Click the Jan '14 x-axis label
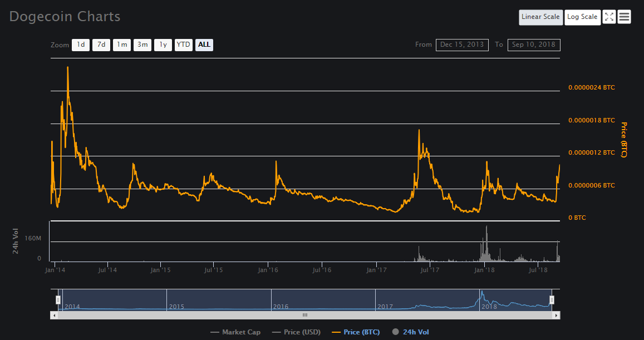 click(55, 270)
